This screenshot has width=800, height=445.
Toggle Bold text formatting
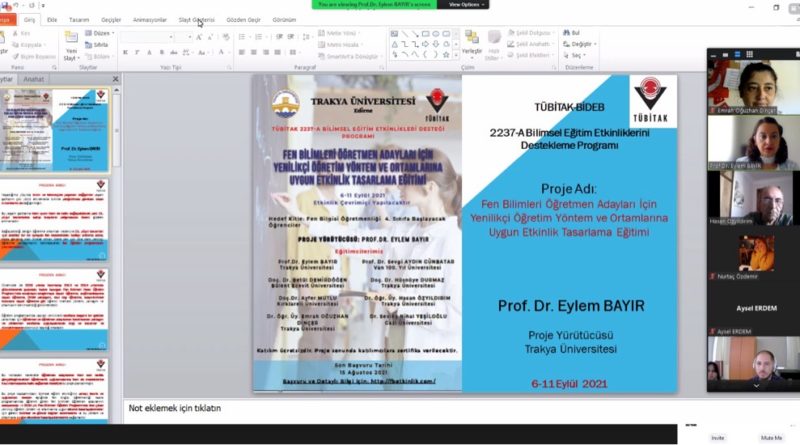(x=125, y=52)
